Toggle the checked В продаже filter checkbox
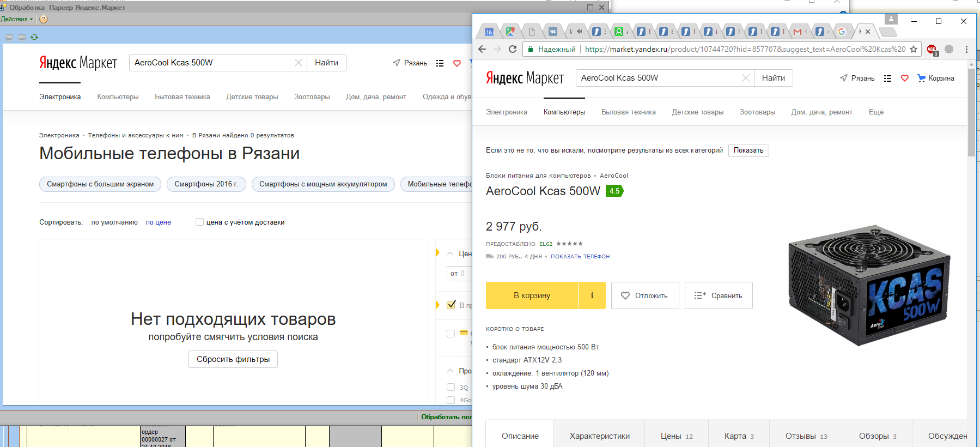The width and height of the screenshot is (980, 447). pyautogui.click(x=451, y=305)
